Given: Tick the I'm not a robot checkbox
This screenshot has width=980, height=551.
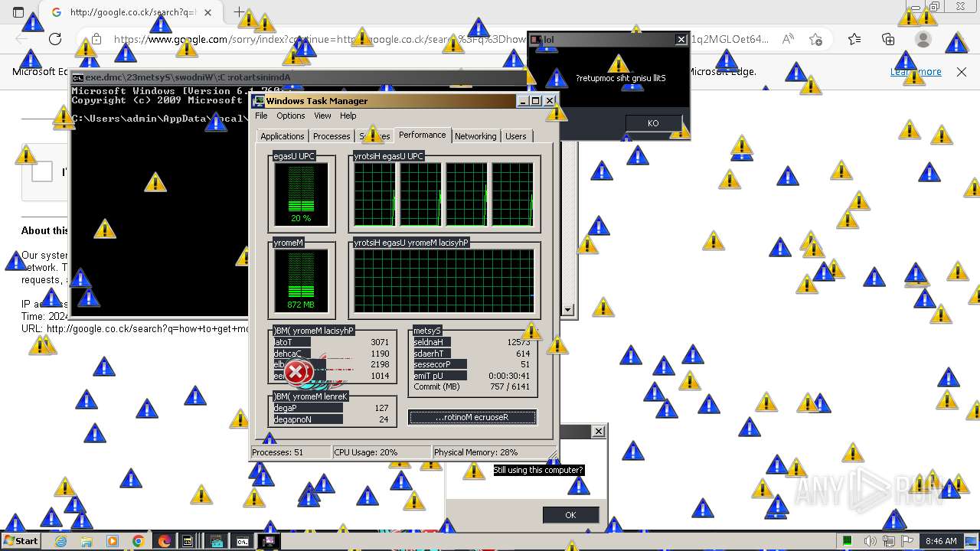Looking at the screenshot, I should [41, 171].
